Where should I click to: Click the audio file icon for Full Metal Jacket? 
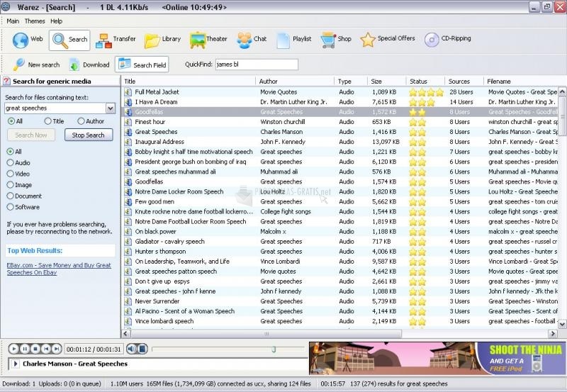click(x=128, y=92)
